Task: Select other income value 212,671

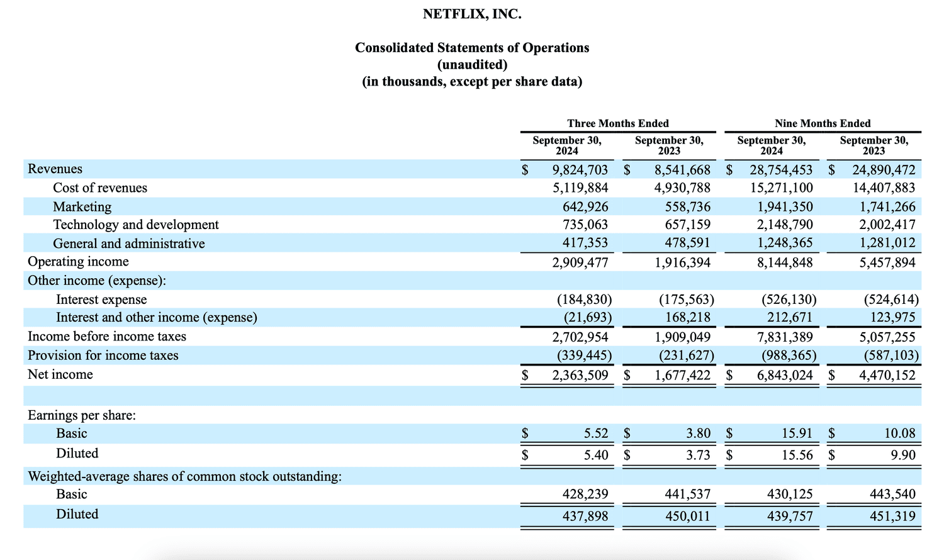Action: [789, 318]
